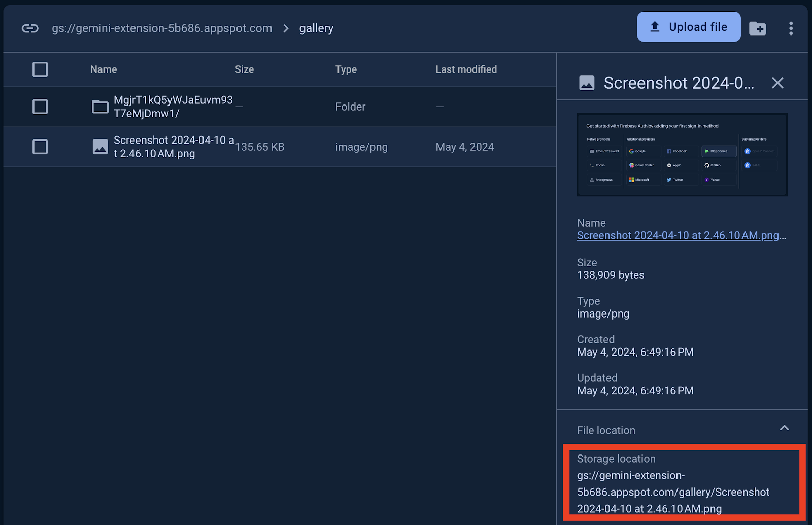
Task: Click the create new folder icon
Action: [x=757, y=28]
